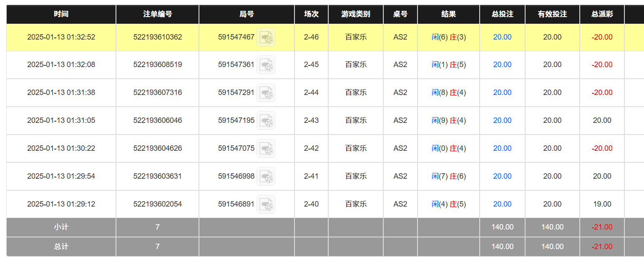Click the 闲(9) 庄(4) result cell
The image size is (644, 262).
click(448, 120)
